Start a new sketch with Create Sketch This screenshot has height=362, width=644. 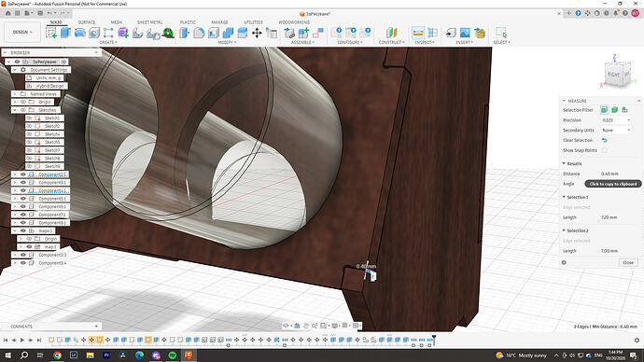[x=51, y=33]
